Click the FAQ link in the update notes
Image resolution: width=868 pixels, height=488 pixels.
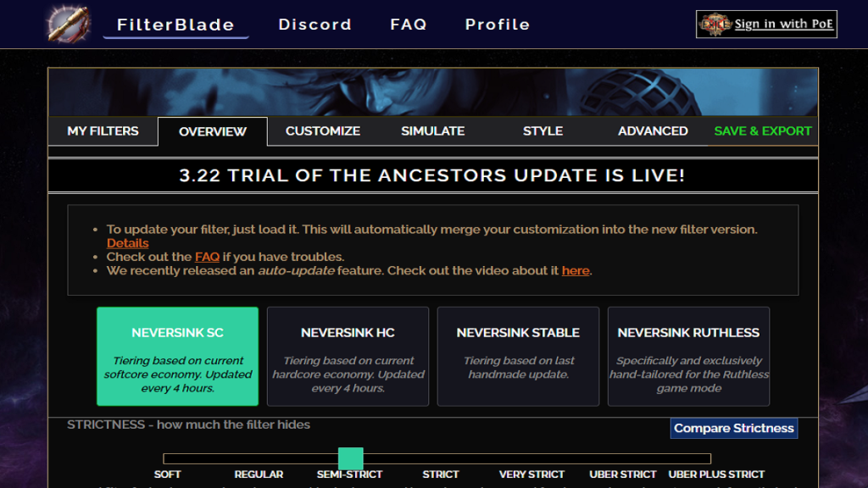pos(207,257)
